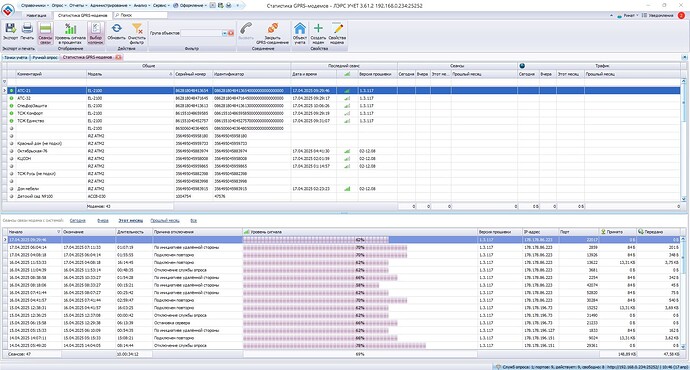Sort by the Модель column header
The image size is (690, 370).
point(129,74)
